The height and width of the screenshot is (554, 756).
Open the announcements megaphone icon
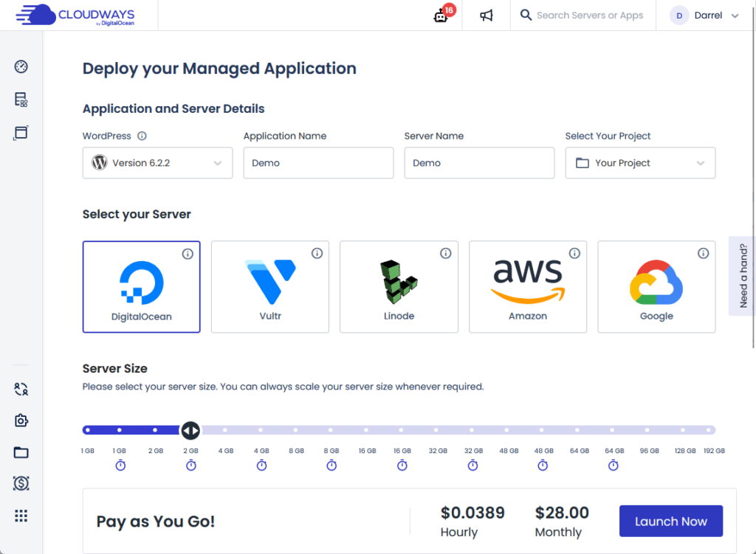pos(486,15)
